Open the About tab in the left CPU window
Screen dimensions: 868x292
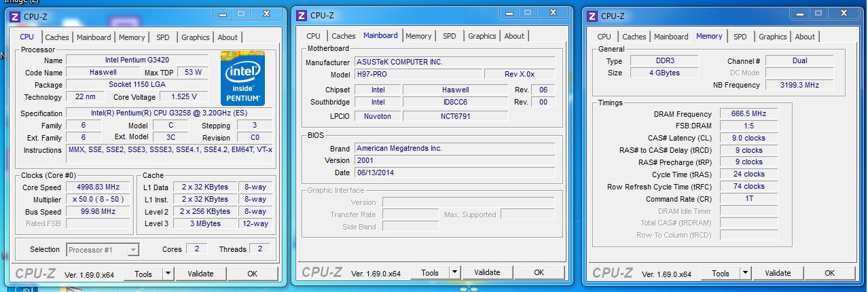tap(228, 37)
